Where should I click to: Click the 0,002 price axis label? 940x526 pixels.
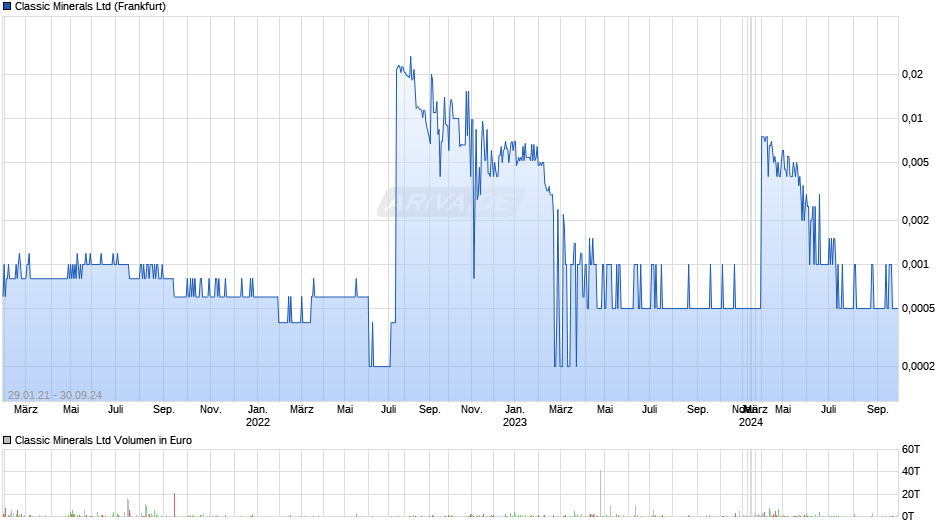point(915,220)
